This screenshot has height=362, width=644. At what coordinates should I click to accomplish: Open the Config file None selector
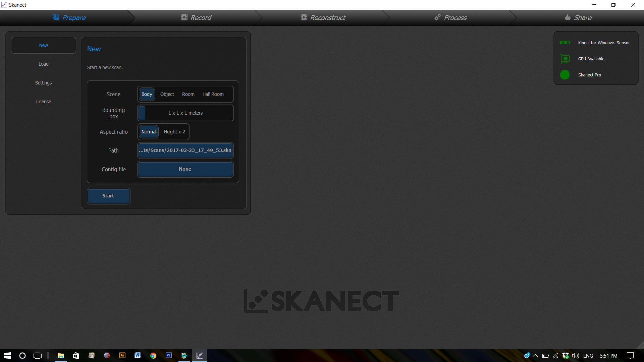coord(185,169)
